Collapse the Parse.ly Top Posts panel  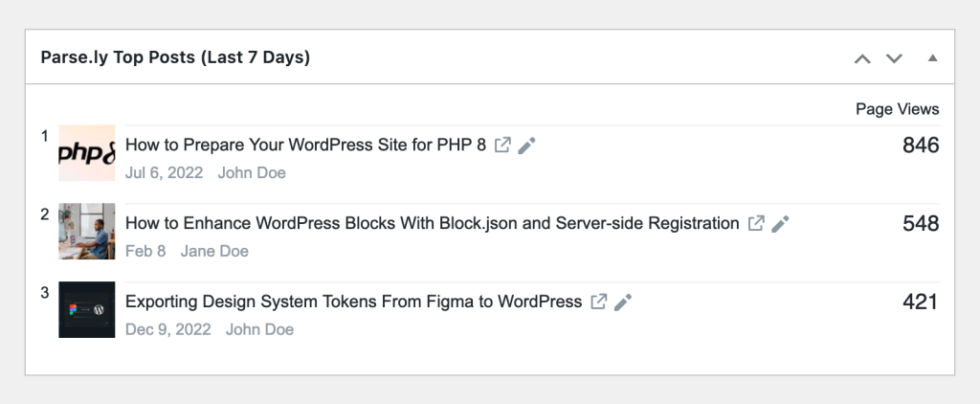[932, 58]
